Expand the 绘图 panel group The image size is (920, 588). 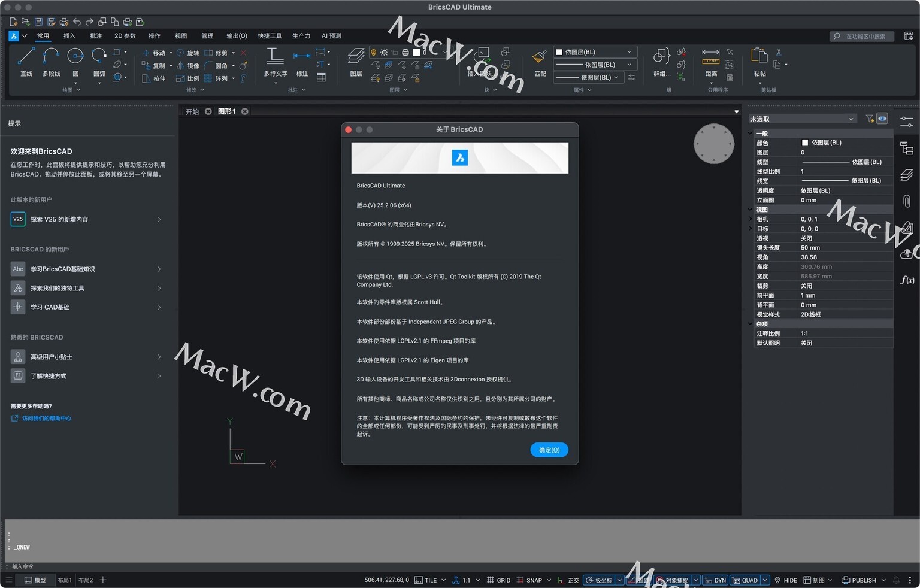(71, 90)
